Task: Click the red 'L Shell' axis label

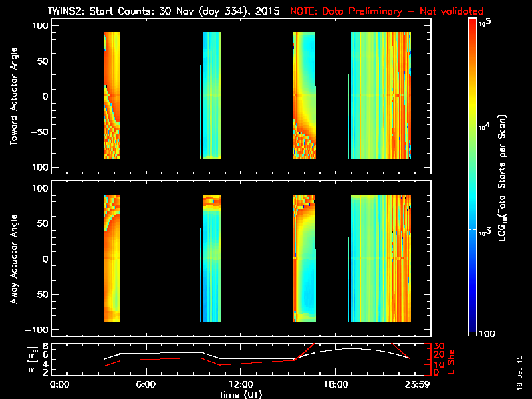Action: (x=451, y=360)
